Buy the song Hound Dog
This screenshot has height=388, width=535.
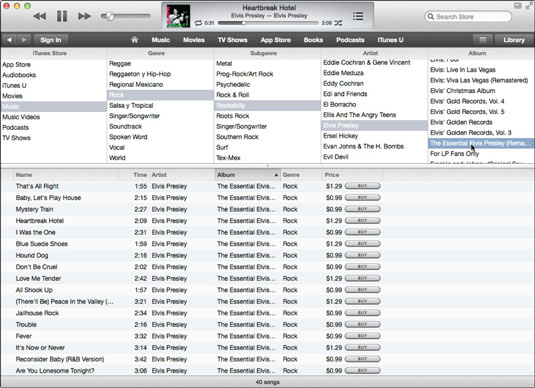(x=363, y=255)
